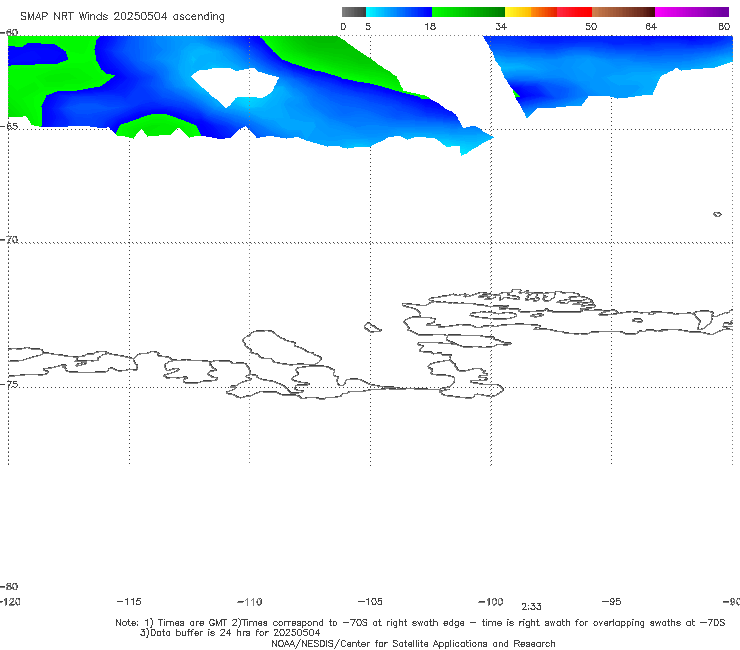The height and width of the screenshot is (650, 740).
Task: Click the longitude label '-120'
Action: point(10,602)
